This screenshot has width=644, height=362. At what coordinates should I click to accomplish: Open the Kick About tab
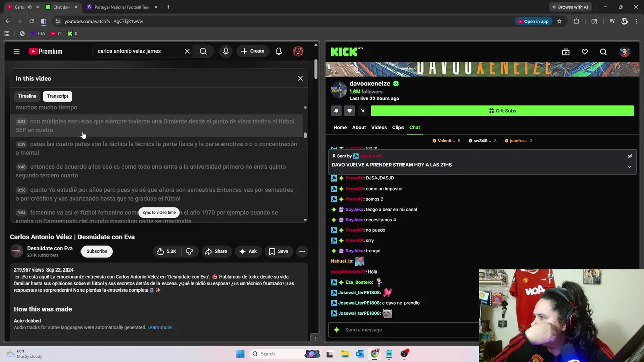[x=359, y=127]
